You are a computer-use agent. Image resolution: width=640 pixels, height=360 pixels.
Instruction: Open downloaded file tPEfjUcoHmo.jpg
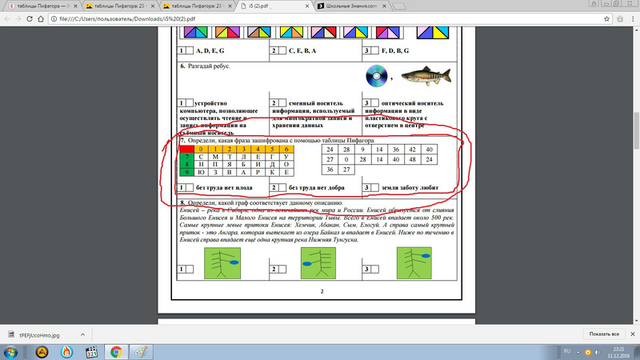click(x=40, y=335)
